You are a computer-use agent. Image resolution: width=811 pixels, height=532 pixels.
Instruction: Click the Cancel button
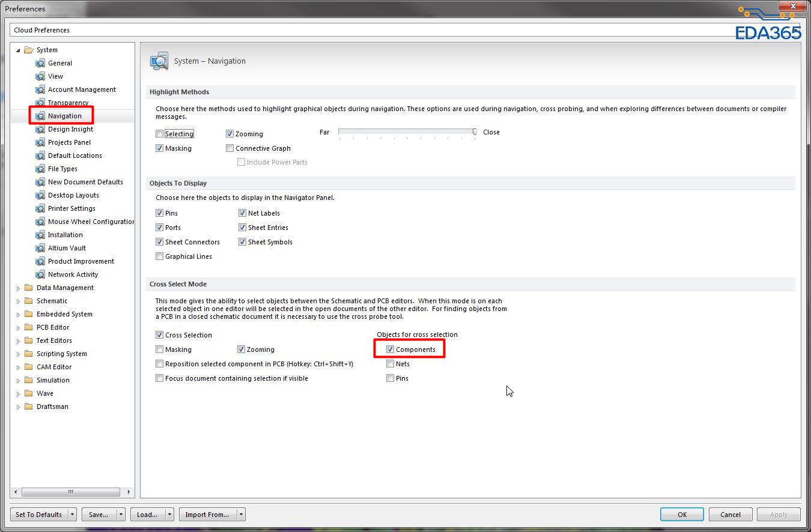731,515
